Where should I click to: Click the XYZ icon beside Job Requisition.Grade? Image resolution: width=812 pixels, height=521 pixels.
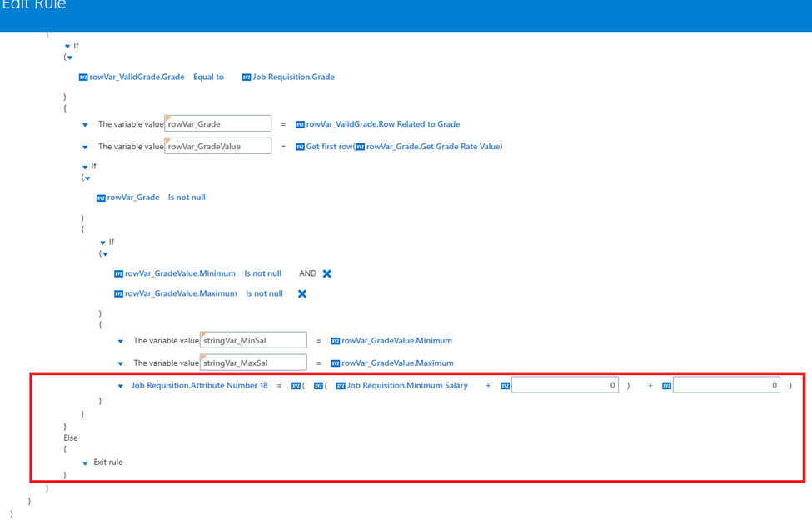click(246, 77)
